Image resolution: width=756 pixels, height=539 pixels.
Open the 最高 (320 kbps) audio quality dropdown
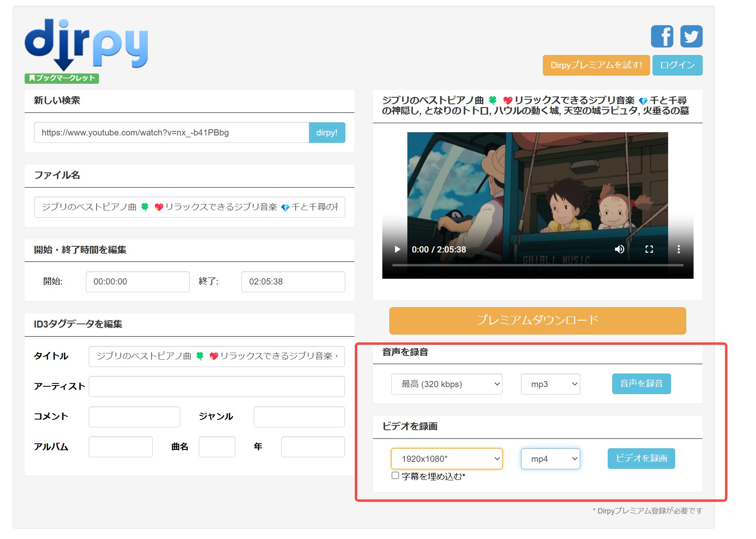click(x=447, y=384)
